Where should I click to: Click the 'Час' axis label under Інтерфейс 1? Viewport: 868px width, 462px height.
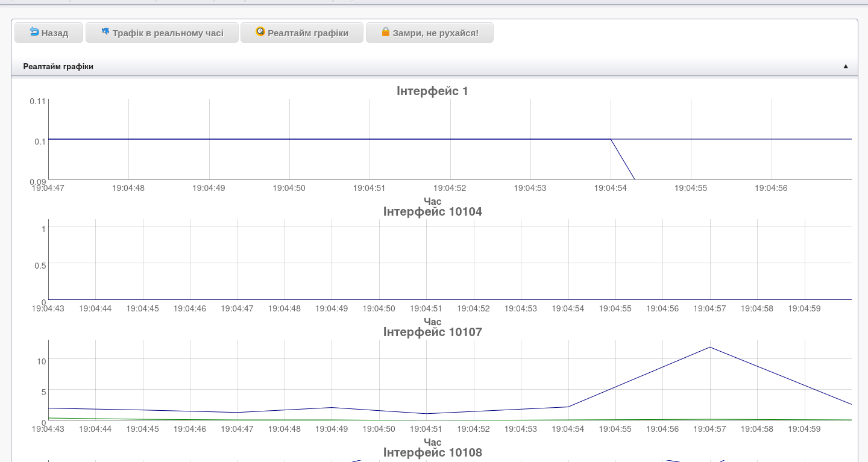coord(432,201)
